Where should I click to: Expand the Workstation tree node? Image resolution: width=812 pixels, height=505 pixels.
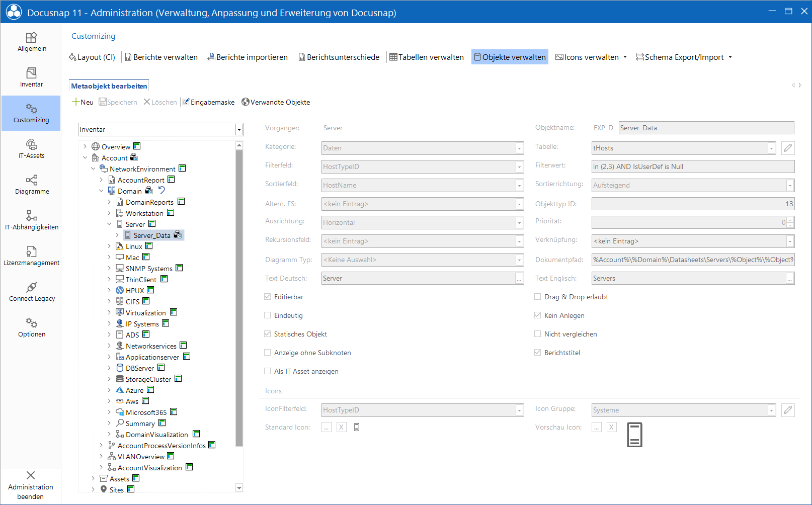tap(109, 213)
